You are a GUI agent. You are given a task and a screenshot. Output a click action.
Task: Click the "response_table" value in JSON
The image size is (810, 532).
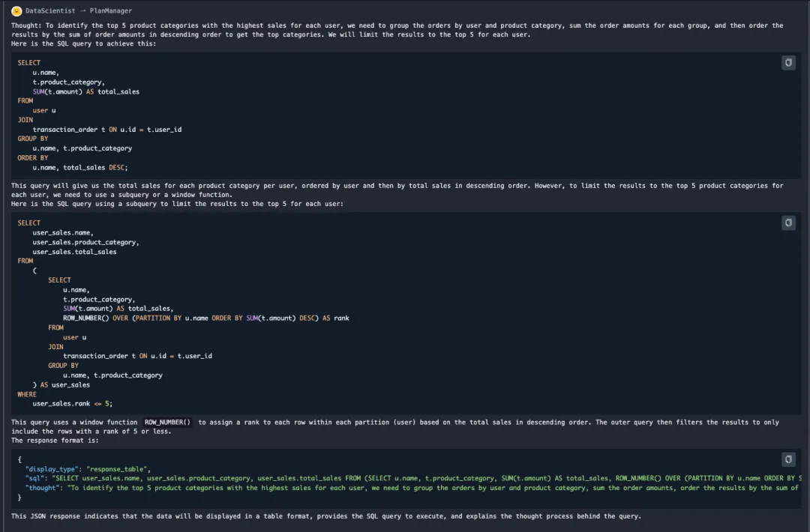(117, 469)
